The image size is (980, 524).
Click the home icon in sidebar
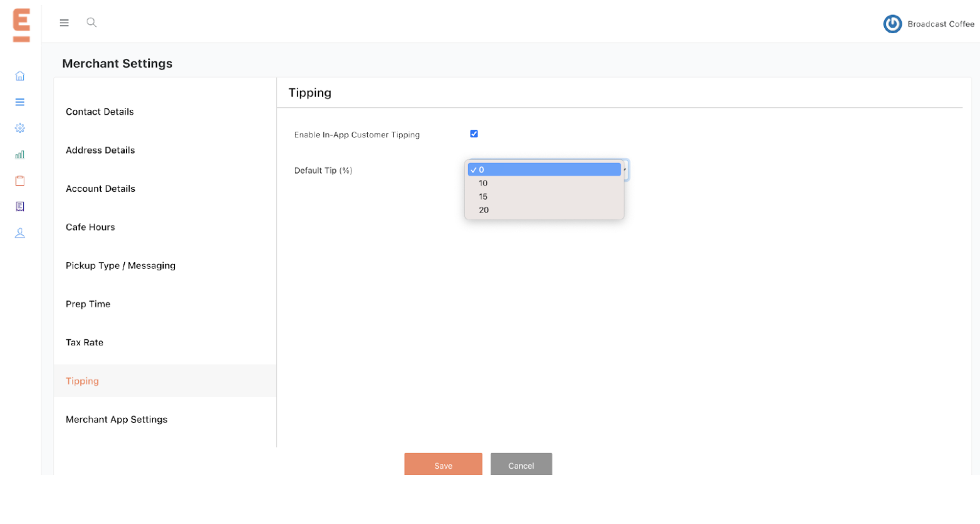(x=20, y=76)
